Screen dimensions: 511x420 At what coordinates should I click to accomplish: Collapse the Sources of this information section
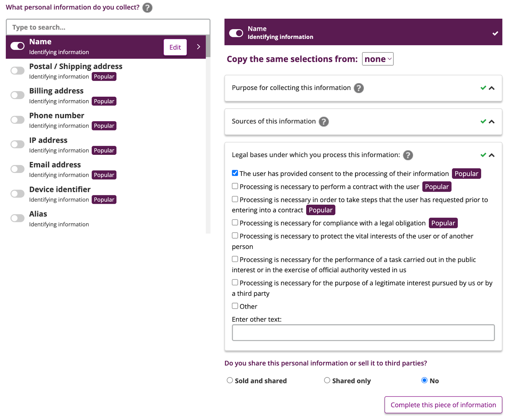492,122
